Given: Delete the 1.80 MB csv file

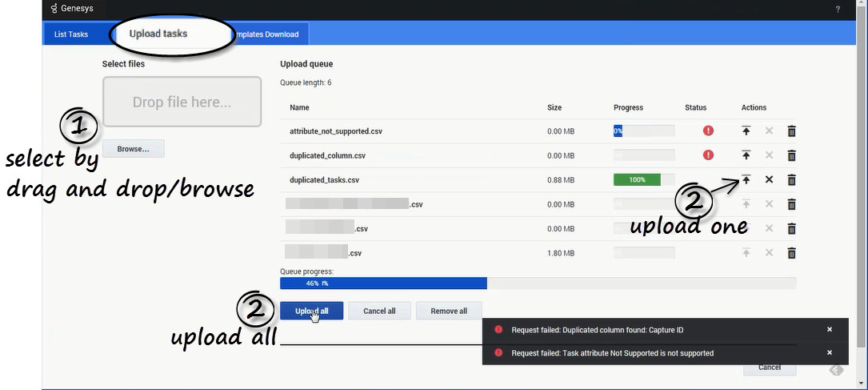Looking at the screenshot, I should coord(791,253).
